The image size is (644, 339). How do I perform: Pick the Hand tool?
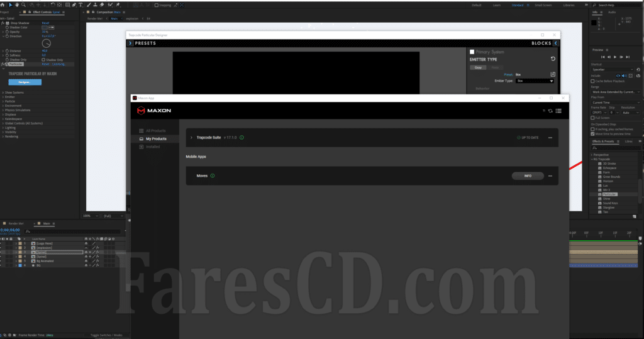(17, 5)
